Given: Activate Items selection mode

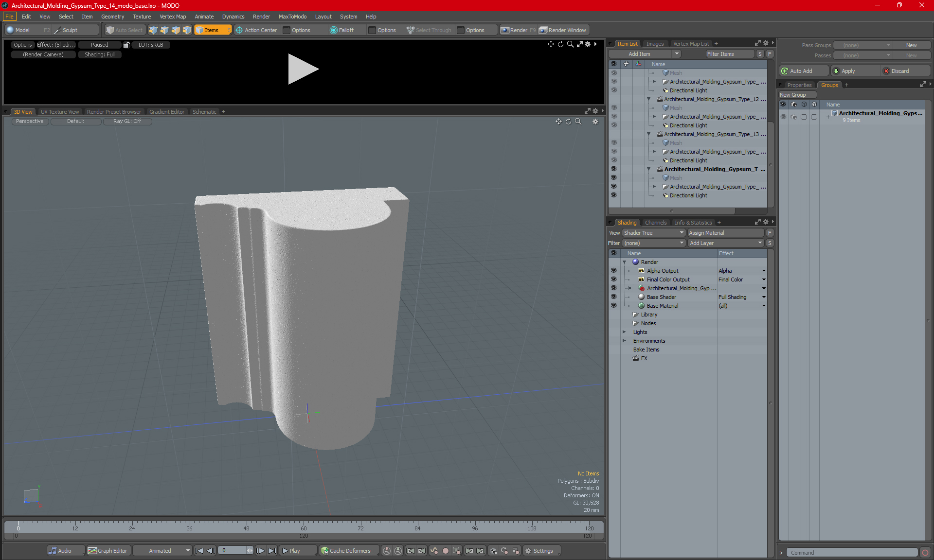Looking at the screenshot, I should 213,30.
